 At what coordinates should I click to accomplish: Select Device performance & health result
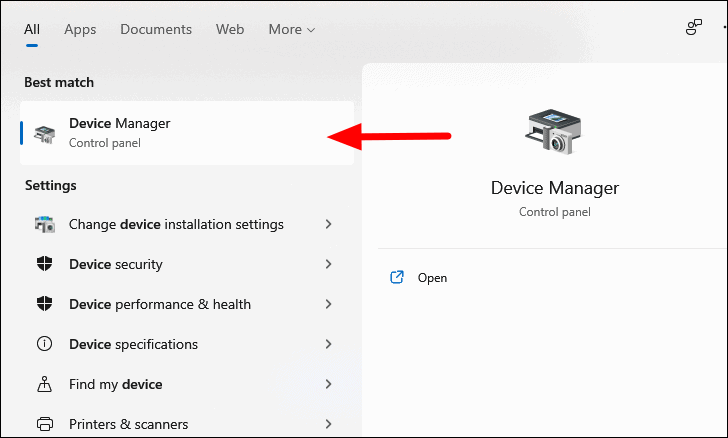tap(187, 304)
